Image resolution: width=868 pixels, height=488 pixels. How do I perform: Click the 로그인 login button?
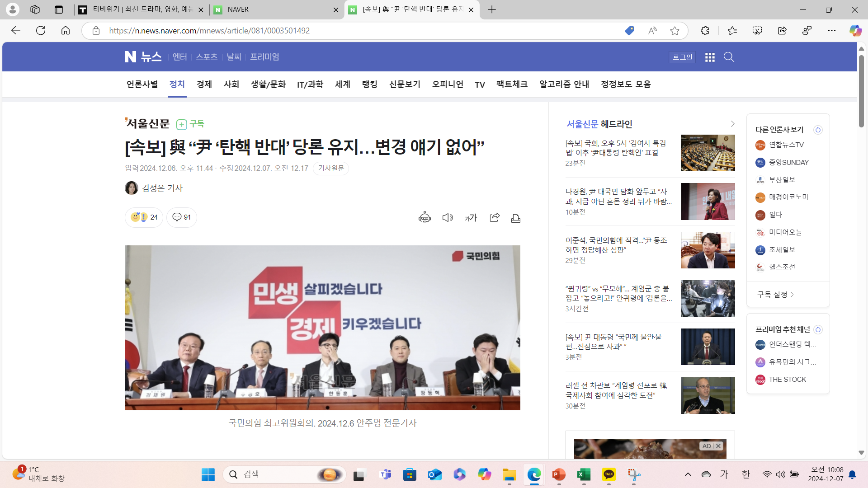point(682,57)
